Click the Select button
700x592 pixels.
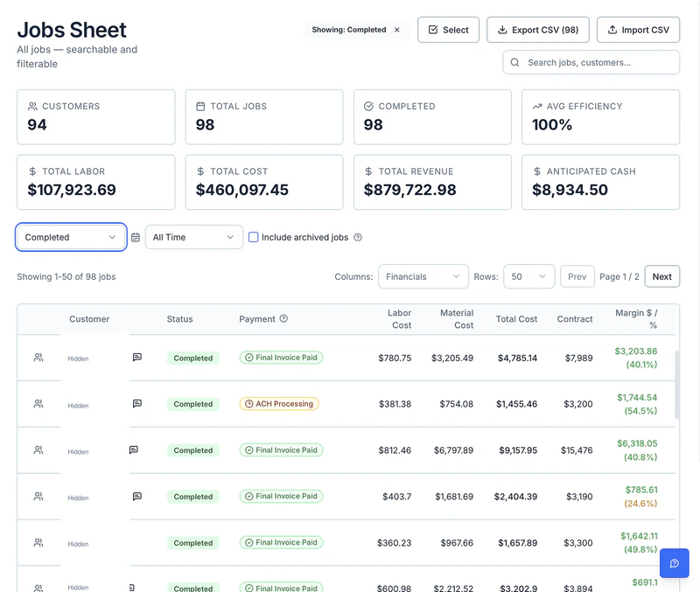448,30
